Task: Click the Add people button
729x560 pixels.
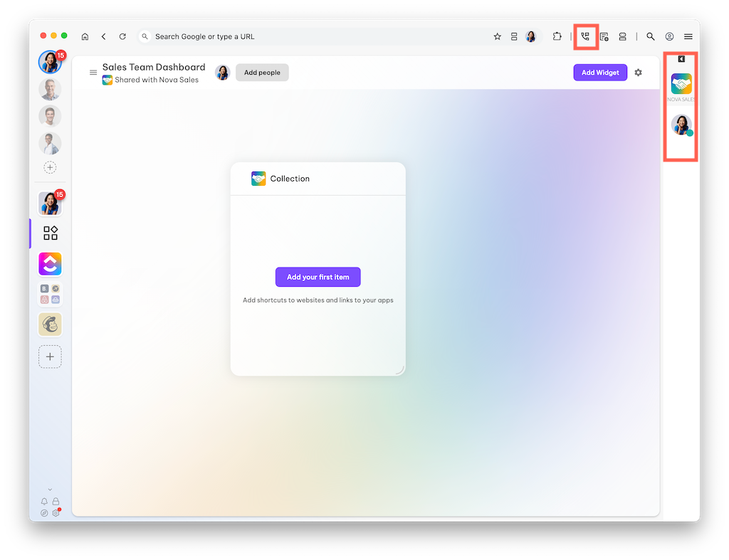Action: [262, 73]
